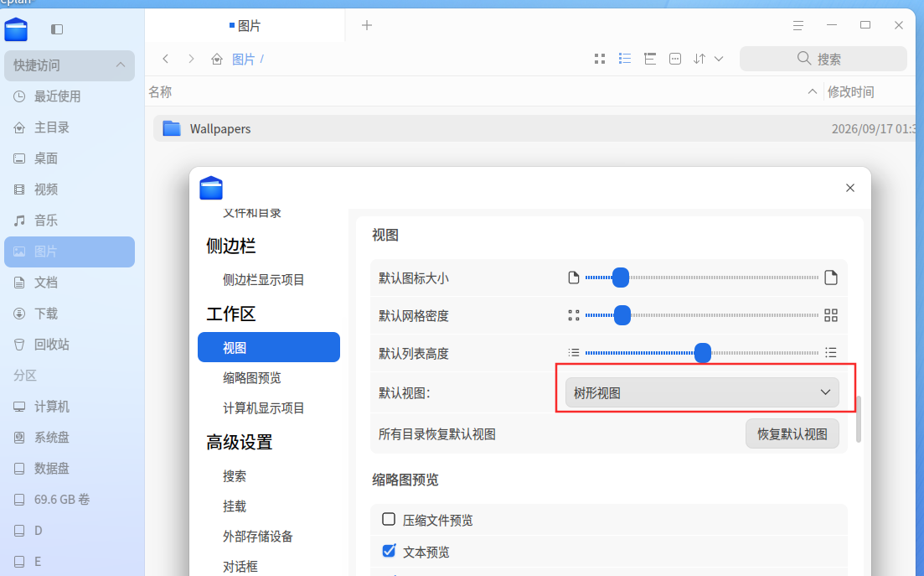Click the 侧边栏 heading in the settings navigation
The image size is (924, 576).
click(x=231, y=246)
